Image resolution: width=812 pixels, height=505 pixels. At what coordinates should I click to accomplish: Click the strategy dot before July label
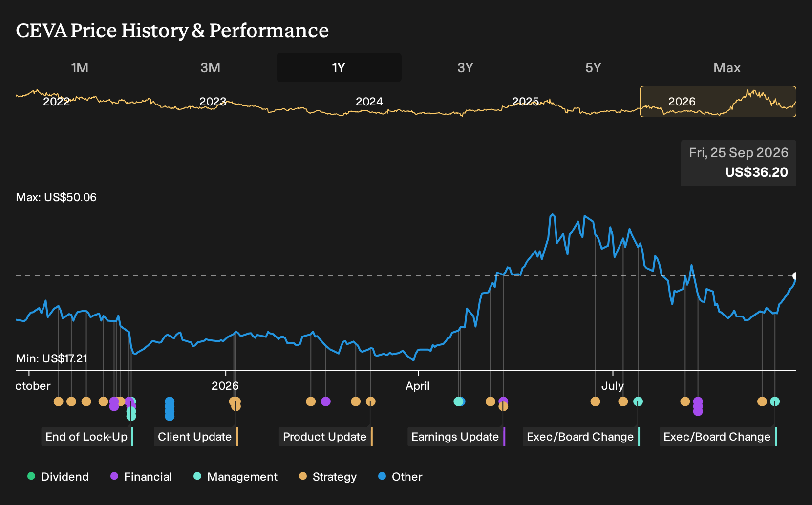[x=595, y=401]
